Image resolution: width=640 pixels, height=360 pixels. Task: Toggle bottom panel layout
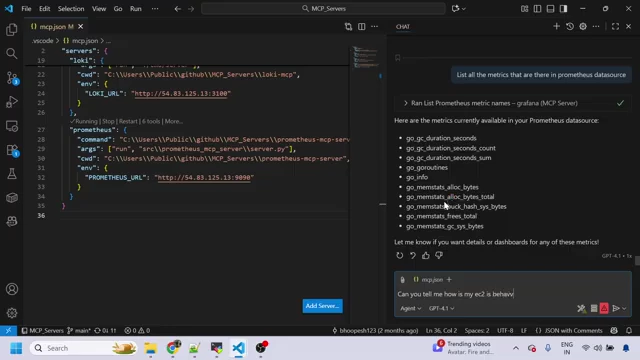point(550,9)
